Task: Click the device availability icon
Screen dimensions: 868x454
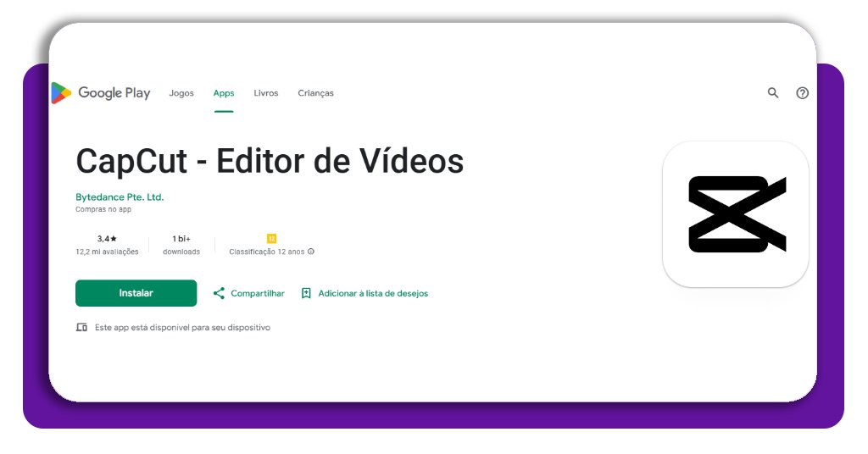Action: (x=81, y=327)
